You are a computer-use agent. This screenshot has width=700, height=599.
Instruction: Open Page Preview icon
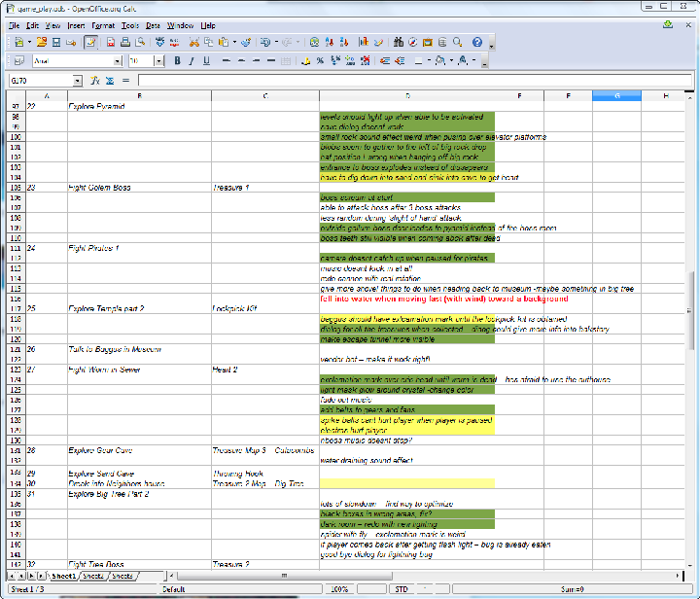(x=140, y=42)
